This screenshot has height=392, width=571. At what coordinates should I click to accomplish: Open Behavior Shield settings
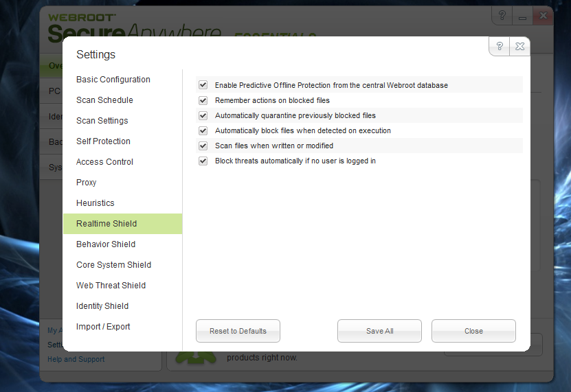tap(123, 244)
